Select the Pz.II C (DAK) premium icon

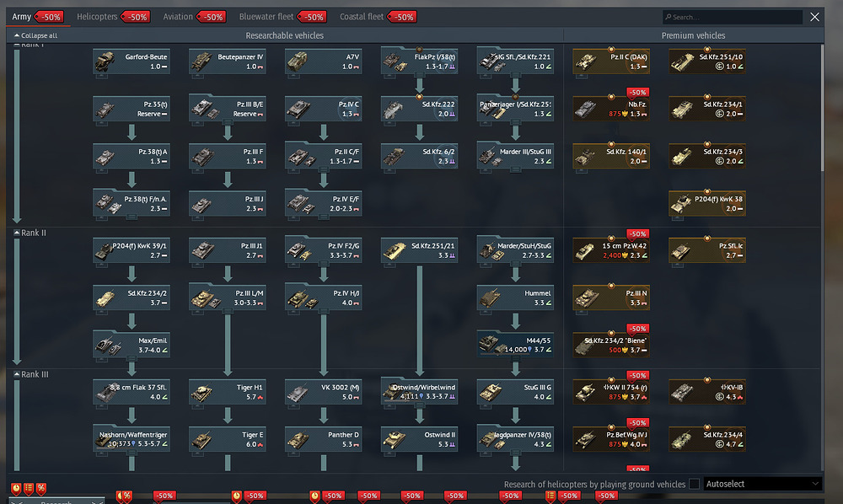(585, 62)
